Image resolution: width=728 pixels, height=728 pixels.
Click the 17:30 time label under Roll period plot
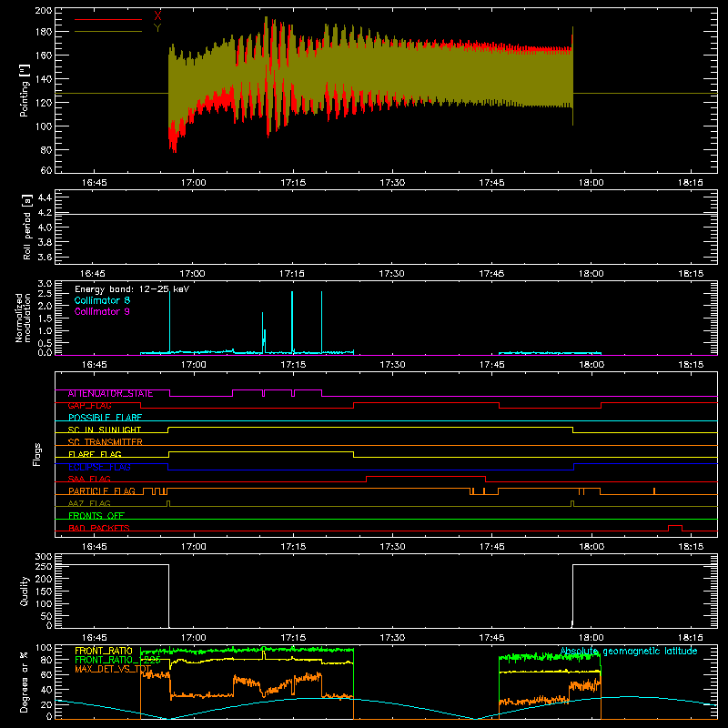392,274
